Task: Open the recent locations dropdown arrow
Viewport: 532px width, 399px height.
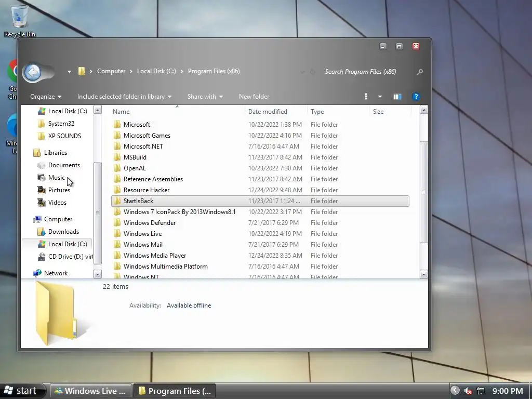Action: point(69,72)
